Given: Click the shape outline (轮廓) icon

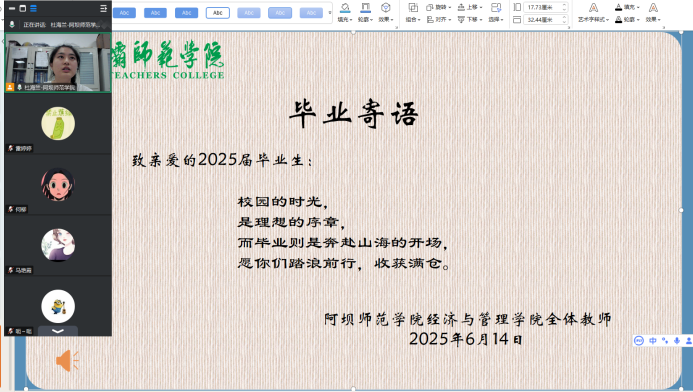Looking at the screenshot, I should [365, 8].
